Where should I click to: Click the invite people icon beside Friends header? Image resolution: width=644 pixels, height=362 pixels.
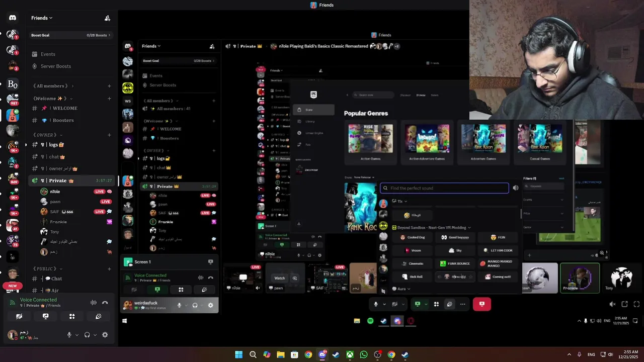(x=107, y=18)
